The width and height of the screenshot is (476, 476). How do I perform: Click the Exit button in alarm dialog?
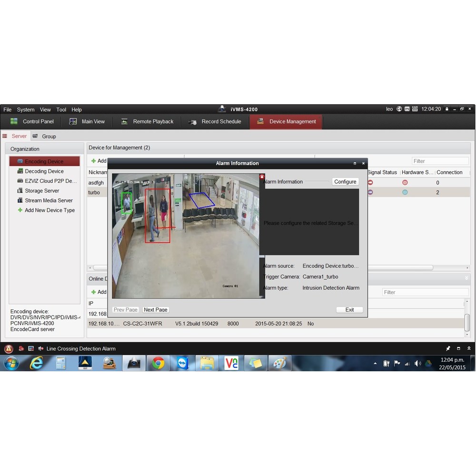pyautogui.click(x=349, y=310)
